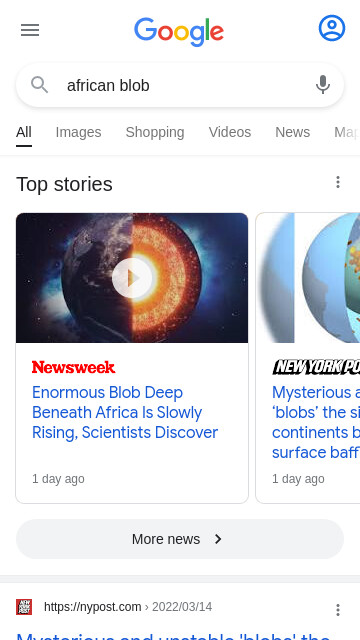Open Top stories three-dot options

(338, 182)
